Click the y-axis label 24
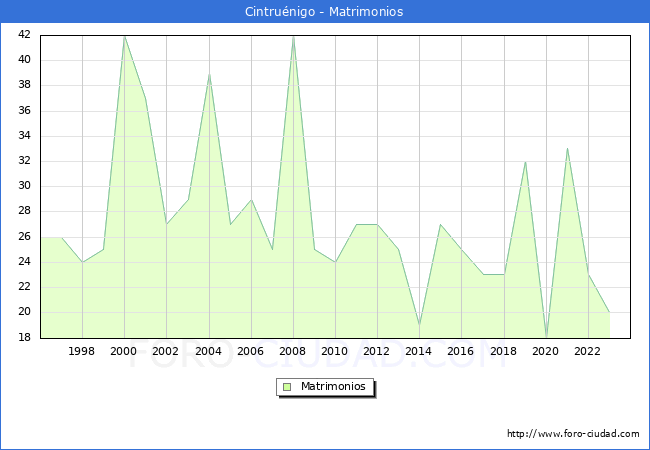Screen dimensions: 650x450 (x=24, y=261)
